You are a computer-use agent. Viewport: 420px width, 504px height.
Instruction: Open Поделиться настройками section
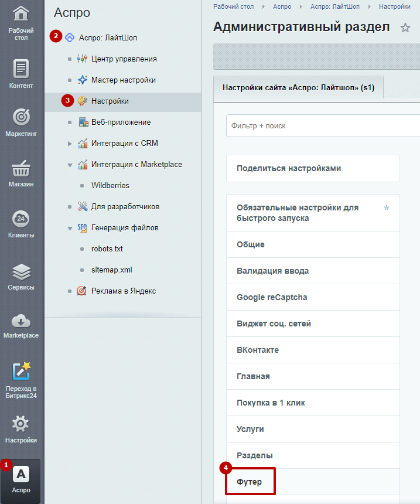click(x=313, y=168)
